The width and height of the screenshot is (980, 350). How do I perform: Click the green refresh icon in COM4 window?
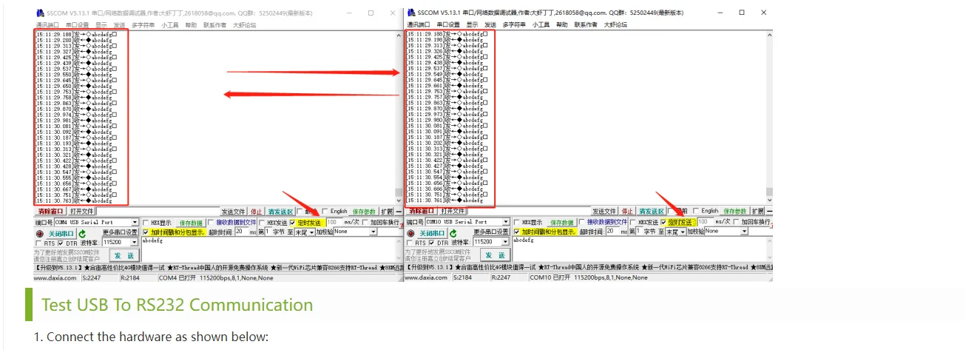83,232
